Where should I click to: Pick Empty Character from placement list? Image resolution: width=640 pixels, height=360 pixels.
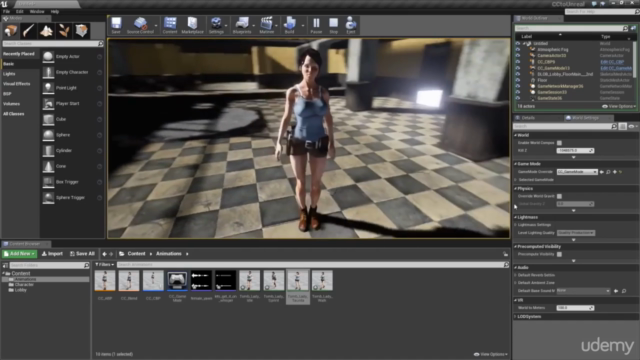[72, 72]
